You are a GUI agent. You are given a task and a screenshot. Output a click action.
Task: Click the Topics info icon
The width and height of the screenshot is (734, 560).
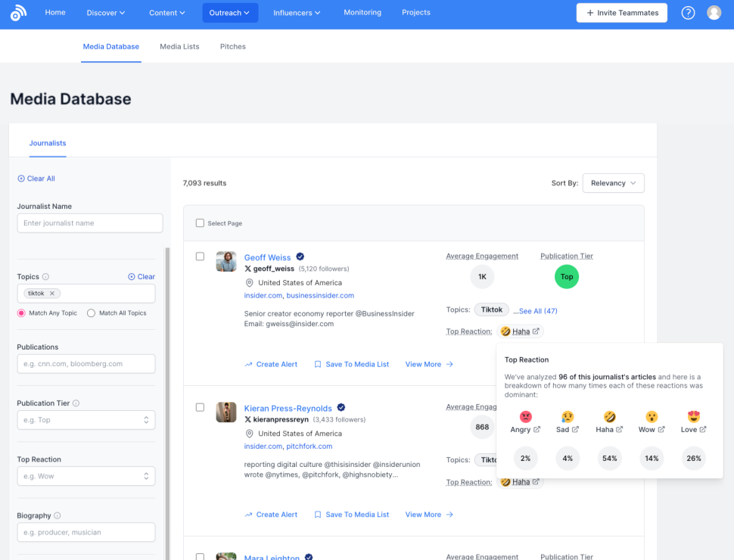point(45,277)
